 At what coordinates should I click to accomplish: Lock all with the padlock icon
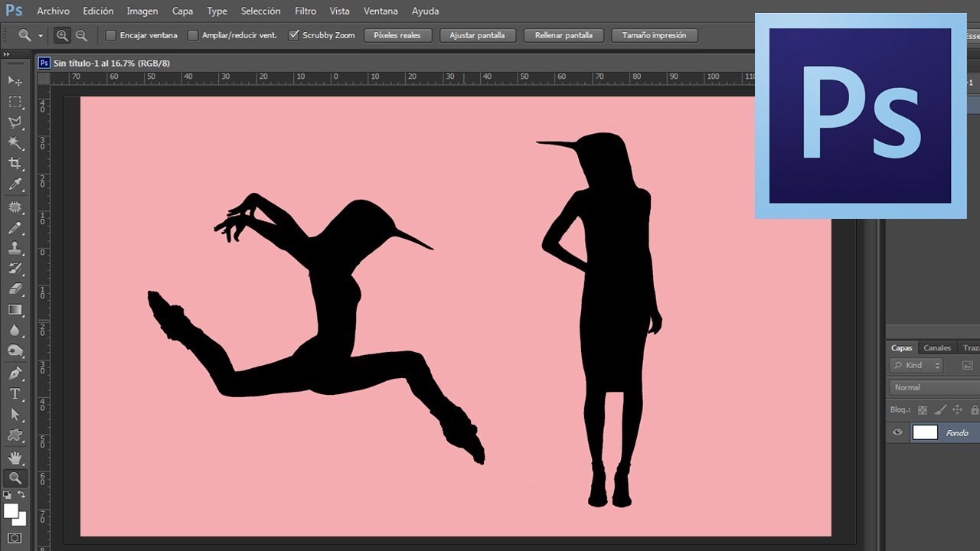click(x=974, y=410)
